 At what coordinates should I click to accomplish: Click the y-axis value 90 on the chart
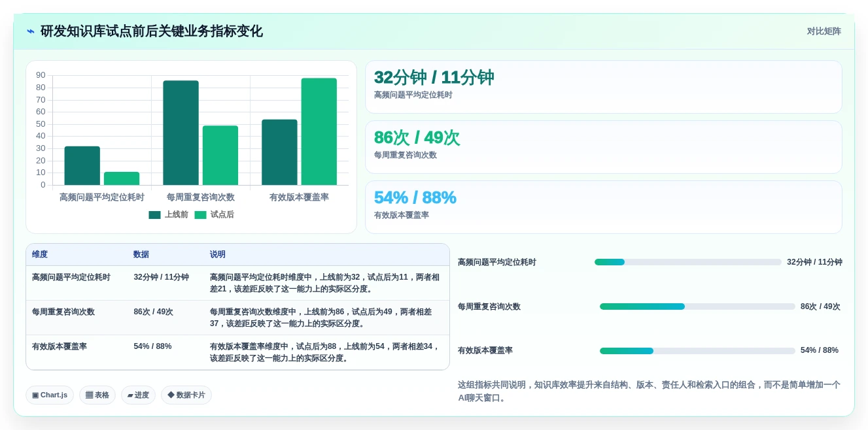41,75
